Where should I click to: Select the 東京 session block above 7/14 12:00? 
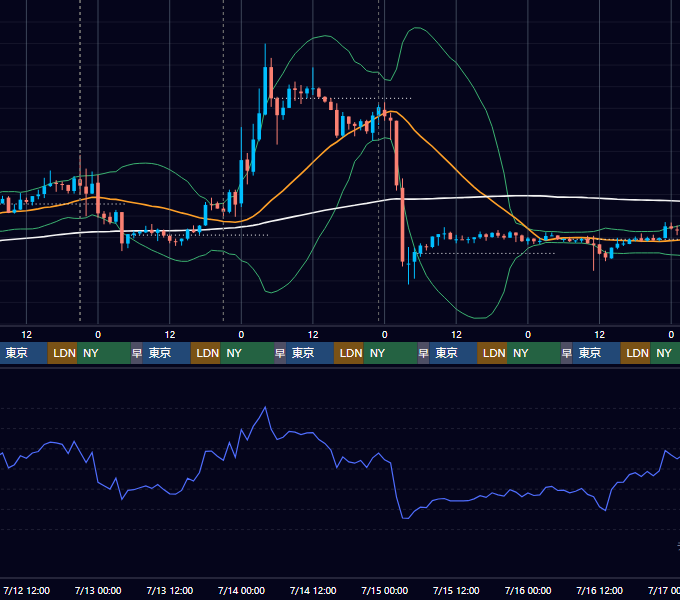pyautogui.click(x=310, y=353)
